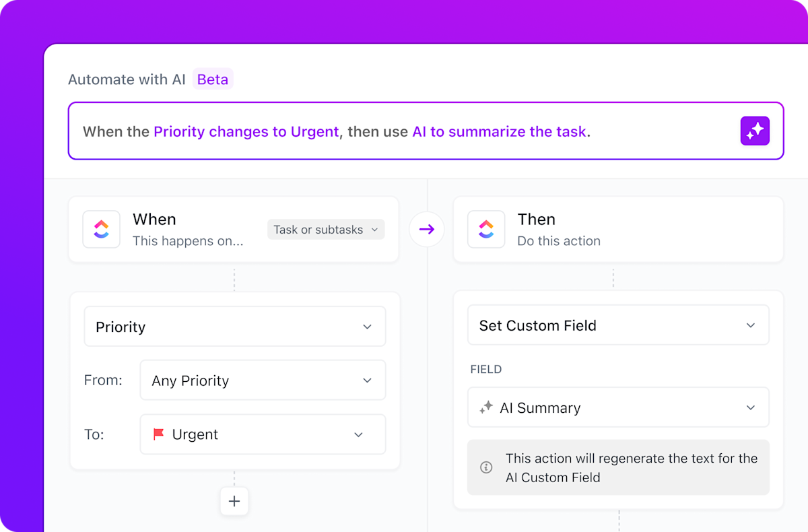Screen dimensions: 808x532
Task: Open the Priority trigger dropdown
Action: (x=234, y=326)
